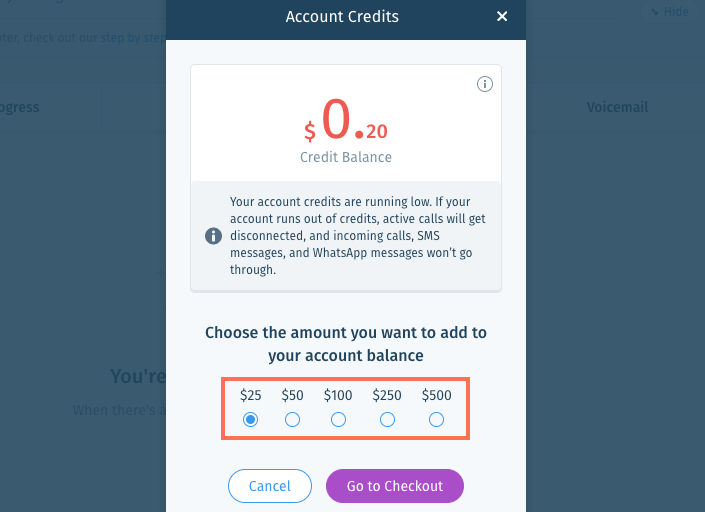Screen dimensions: 705x512
Task: Click the $0.20 credit balance amount
Action: (x=346, y=120)
